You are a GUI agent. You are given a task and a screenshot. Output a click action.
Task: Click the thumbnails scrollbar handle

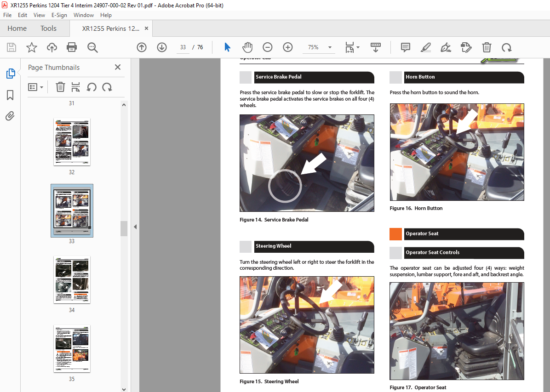[124, 228]
